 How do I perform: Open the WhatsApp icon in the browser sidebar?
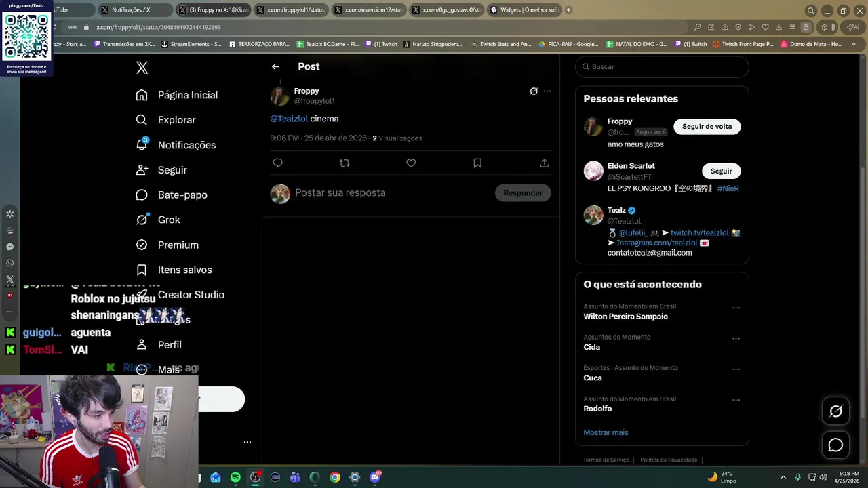point(9,263)
